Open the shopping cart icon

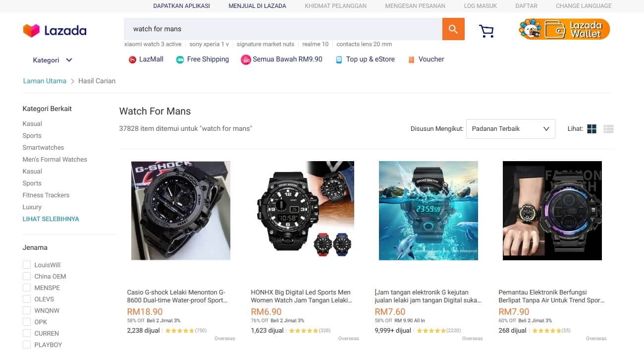[486, 31]
